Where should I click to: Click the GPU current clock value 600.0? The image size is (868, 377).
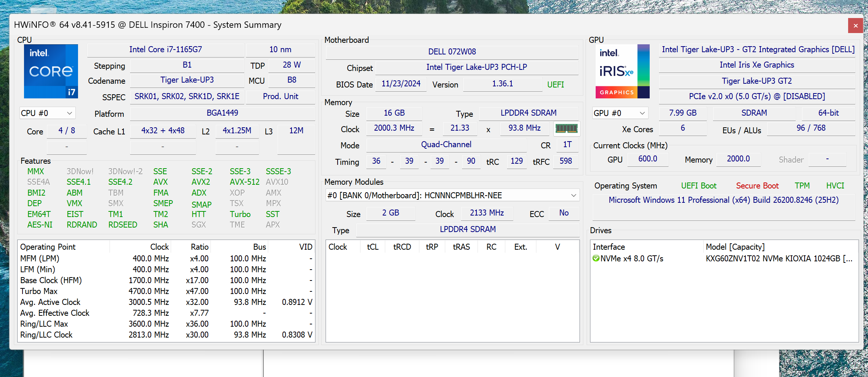click(648, 159)
